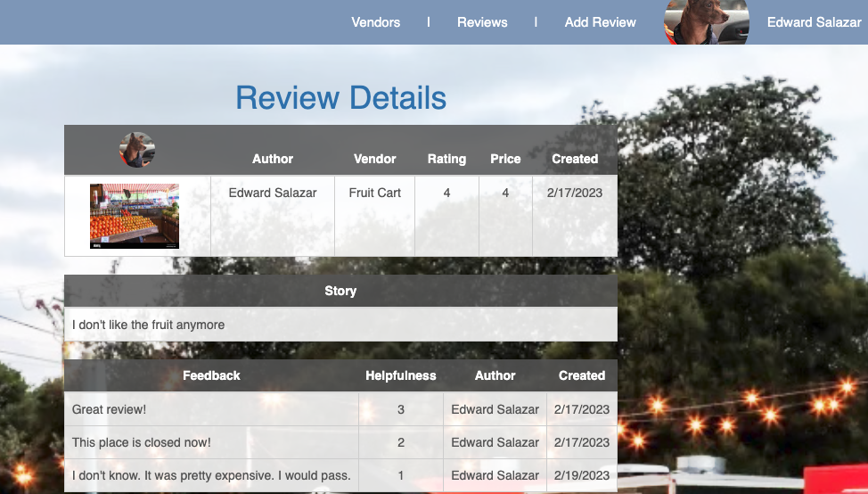Select the Vendor column header

click(x=375, y=159)
